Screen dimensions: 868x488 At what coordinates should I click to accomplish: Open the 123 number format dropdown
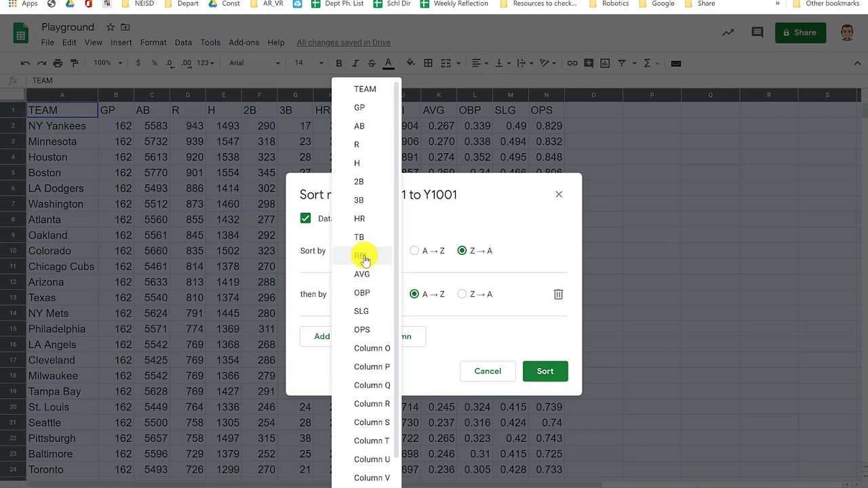(x=205, y=63)
